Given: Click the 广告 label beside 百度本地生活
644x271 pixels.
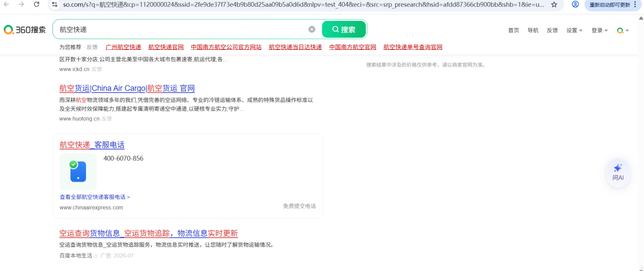Looking at the screenshot, I should [106, 256].
